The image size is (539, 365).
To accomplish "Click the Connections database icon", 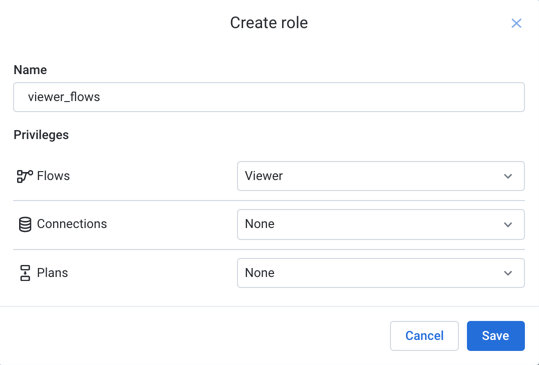I will (25, 224).
